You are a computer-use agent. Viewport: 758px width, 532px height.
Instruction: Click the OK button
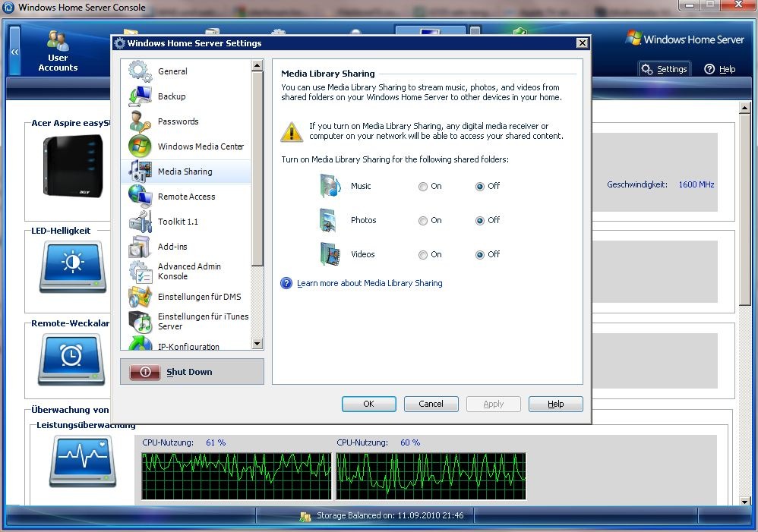coord(369,404)
